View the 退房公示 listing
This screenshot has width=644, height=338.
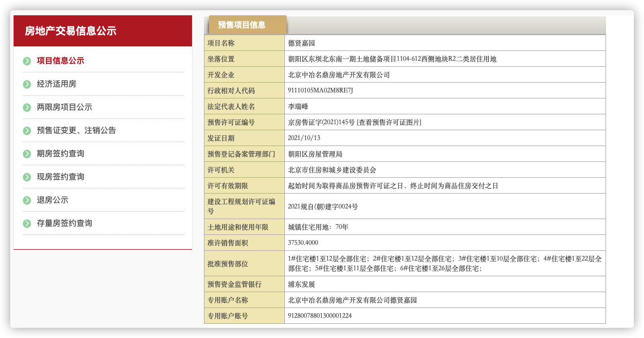click(x=52, y=200)
